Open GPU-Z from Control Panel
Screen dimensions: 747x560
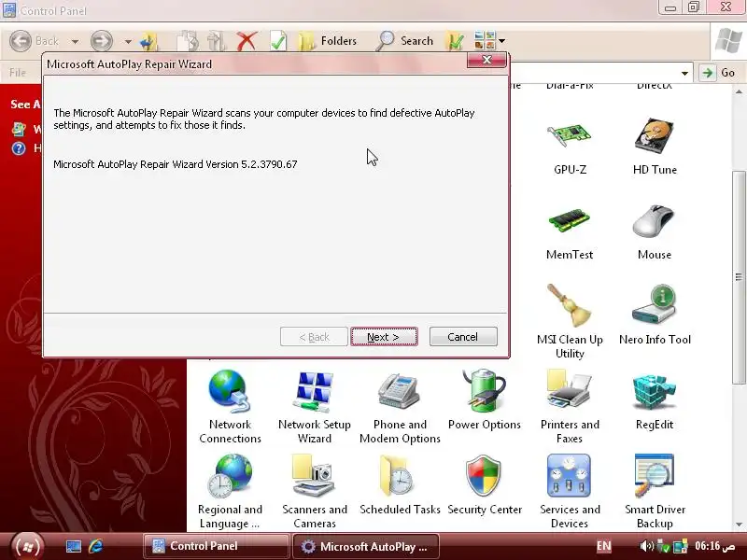[570, 147]
